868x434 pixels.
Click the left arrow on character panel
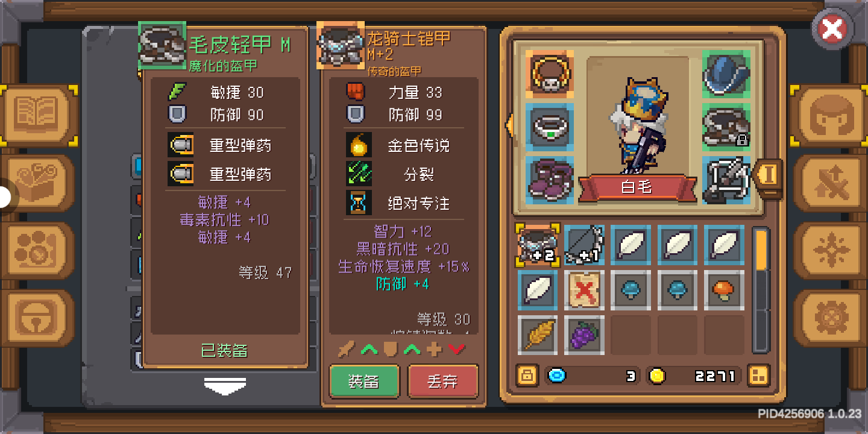tap(509, 125)
